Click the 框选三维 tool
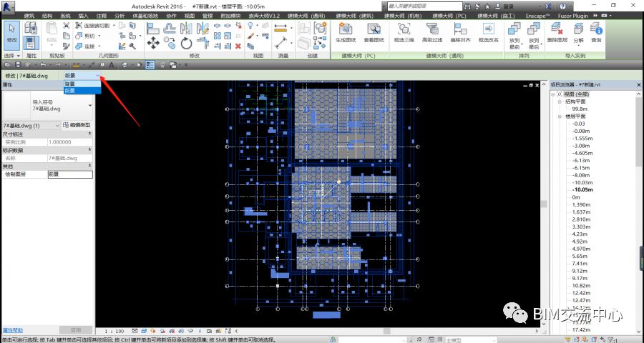 (x=404, y=32)
